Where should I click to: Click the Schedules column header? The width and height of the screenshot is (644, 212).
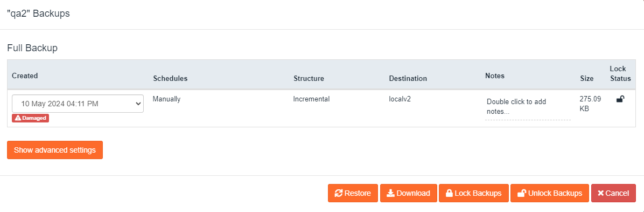pos(170,78)
